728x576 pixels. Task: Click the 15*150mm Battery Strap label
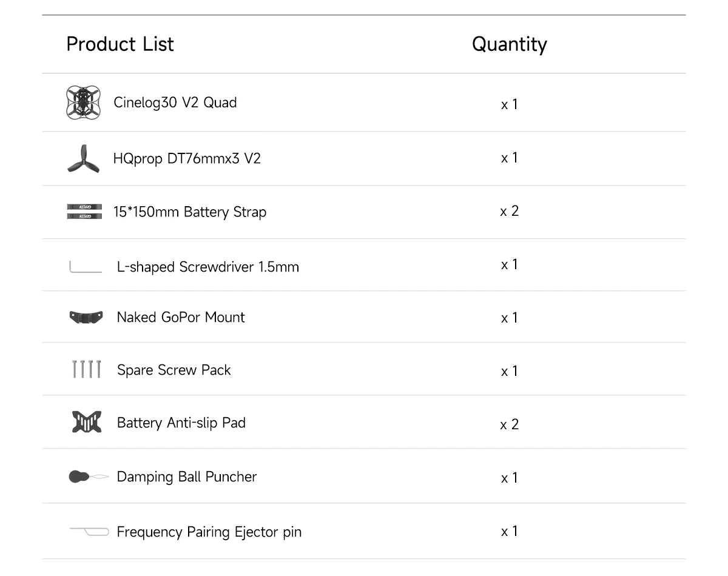click(189, 212)
